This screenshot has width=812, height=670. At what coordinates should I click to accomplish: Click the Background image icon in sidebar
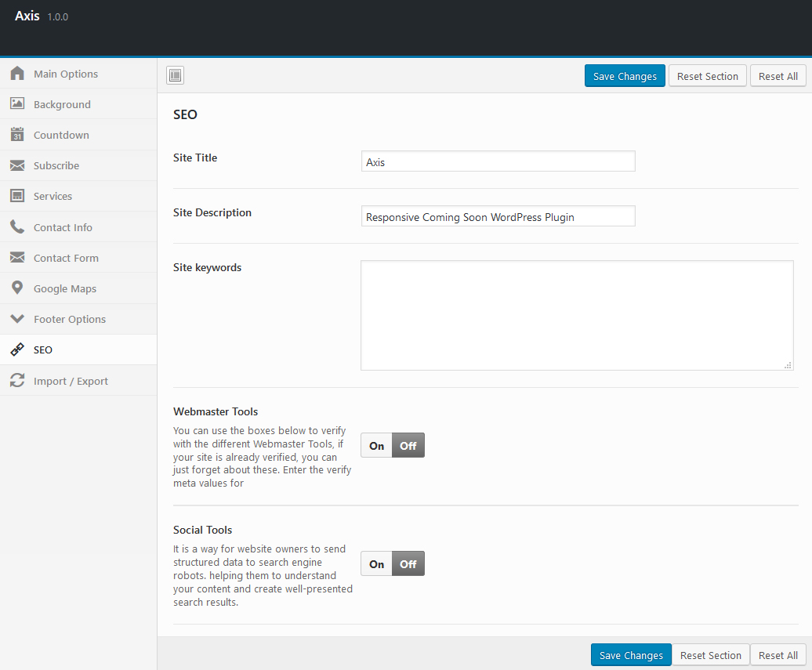17,104
